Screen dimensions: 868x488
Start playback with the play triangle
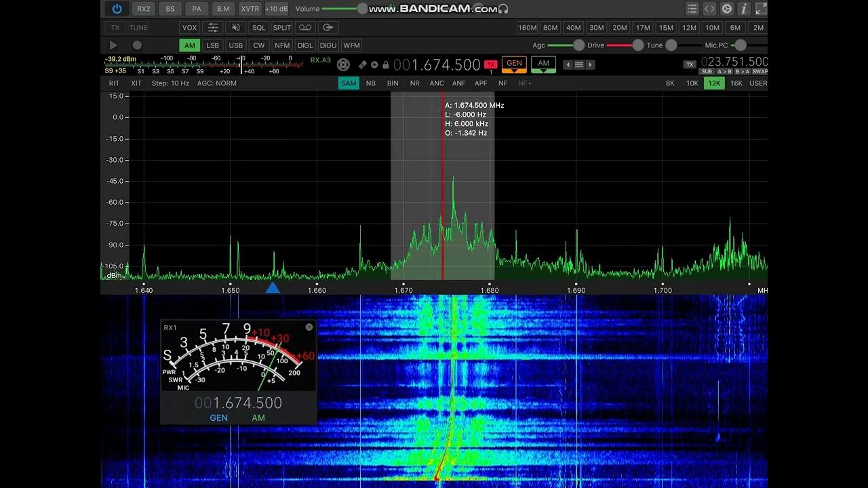tap(113, 45)
